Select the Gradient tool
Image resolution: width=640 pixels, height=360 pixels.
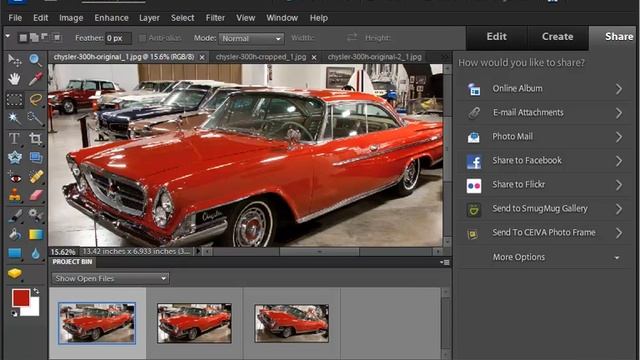(x=36, y=234)
